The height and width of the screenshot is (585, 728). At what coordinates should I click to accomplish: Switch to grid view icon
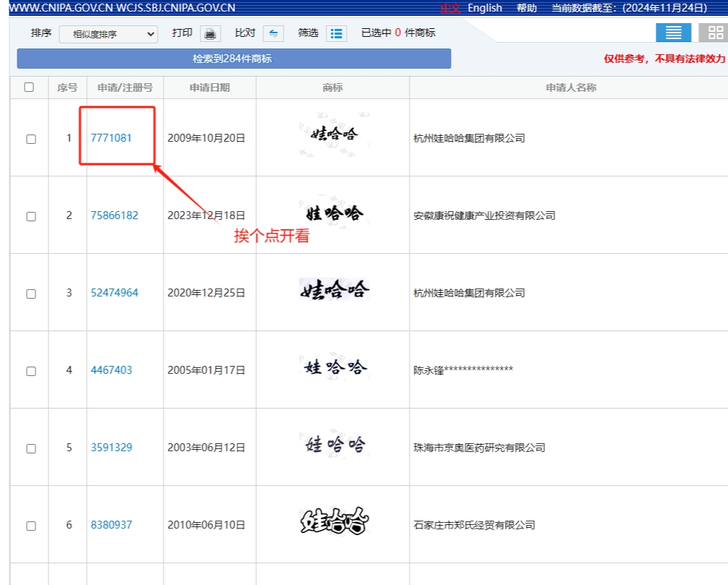(x=715, y=33)
